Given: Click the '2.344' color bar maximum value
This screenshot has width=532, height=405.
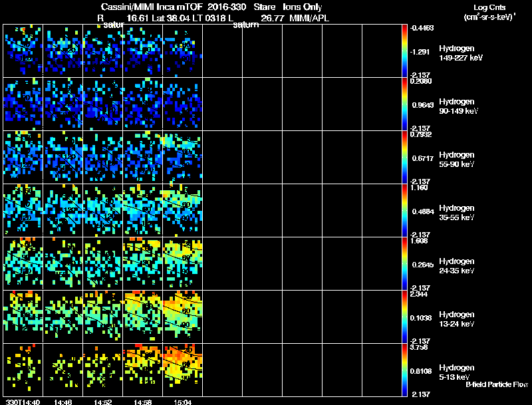Looking at the screenshot, I should pyautogui.click(x=419, y=294).
